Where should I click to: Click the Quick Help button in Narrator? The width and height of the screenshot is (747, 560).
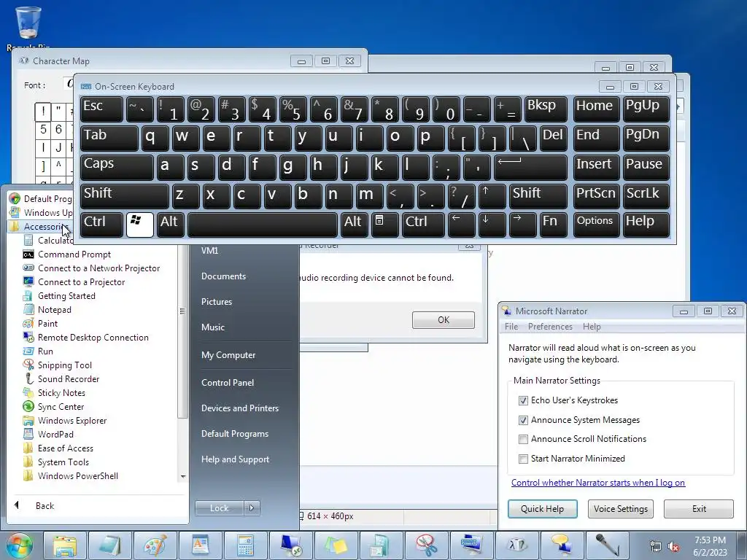tap(542, 508)
